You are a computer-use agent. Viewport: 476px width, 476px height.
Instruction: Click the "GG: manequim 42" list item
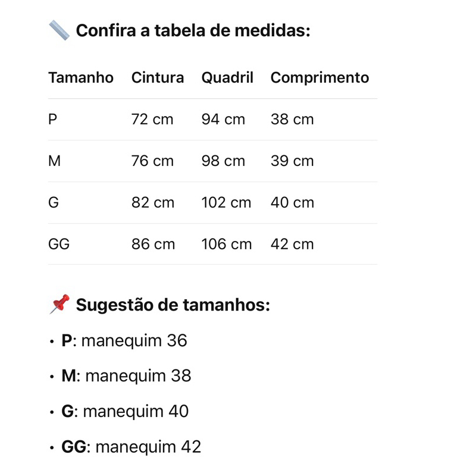click(131, 447)
